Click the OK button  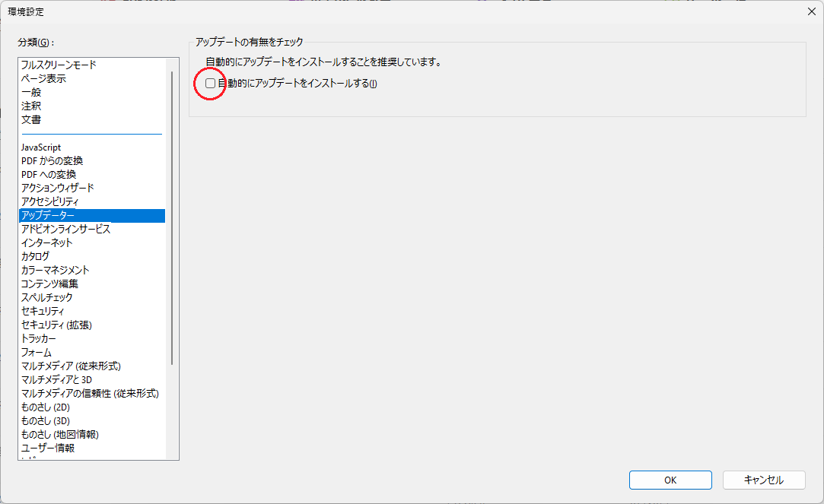click(670, 480)
